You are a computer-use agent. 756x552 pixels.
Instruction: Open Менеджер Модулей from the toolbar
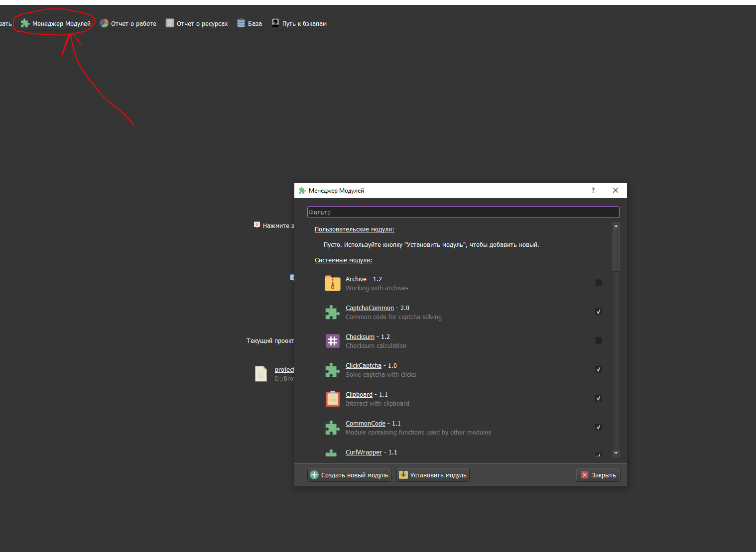click(56, 23)
